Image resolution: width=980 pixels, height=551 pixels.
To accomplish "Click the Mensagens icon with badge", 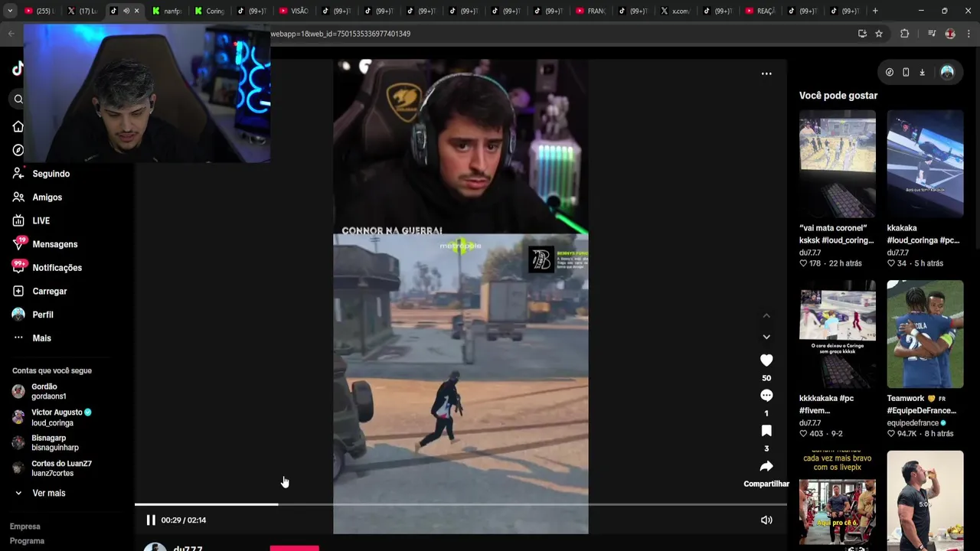I will [18, 244].
